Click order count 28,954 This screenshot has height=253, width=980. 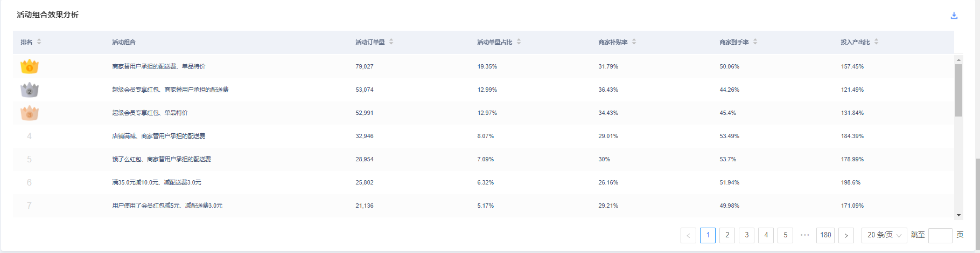[365, 159]
